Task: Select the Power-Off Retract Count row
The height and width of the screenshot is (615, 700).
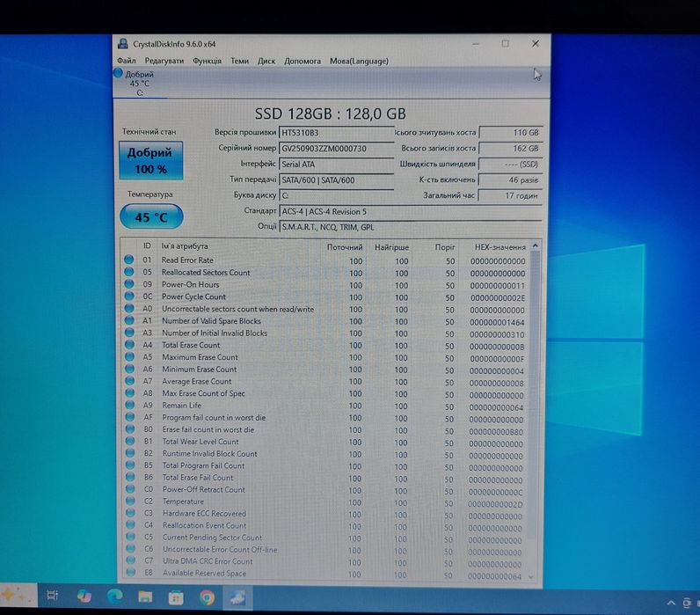Action: point(324,490)
